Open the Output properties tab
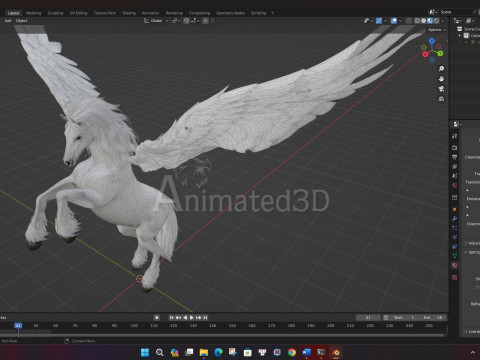This screenshot has height=360, width=480. point(455,157)
